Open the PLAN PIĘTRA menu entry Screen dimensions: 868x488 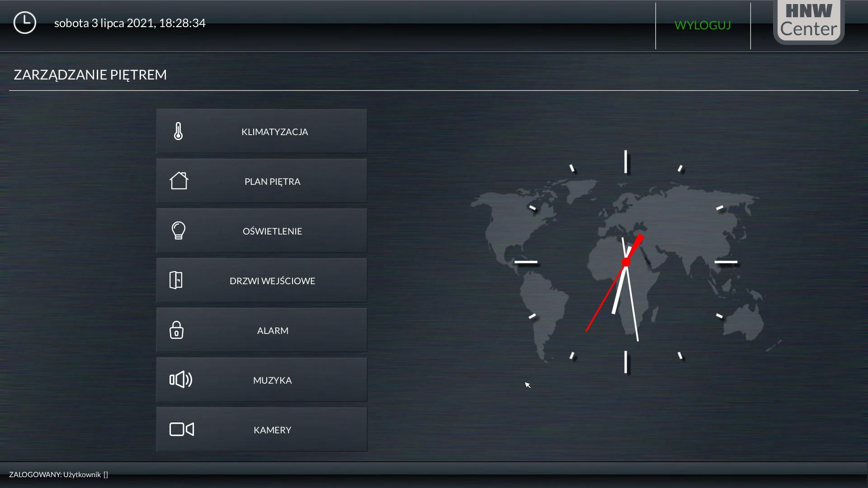click(272, 182)
